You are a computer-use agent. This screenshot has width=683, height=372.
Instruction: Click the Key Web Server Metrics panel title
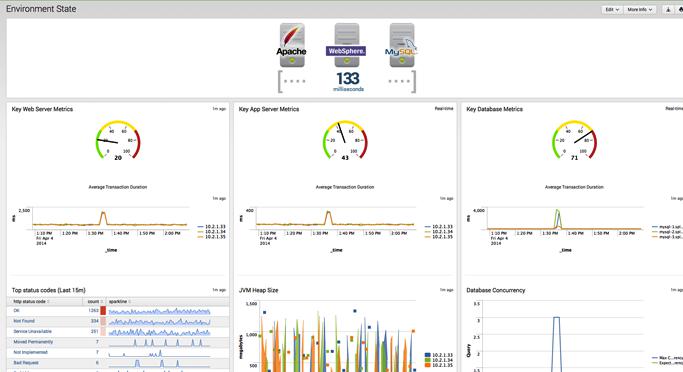click(42, 109)
